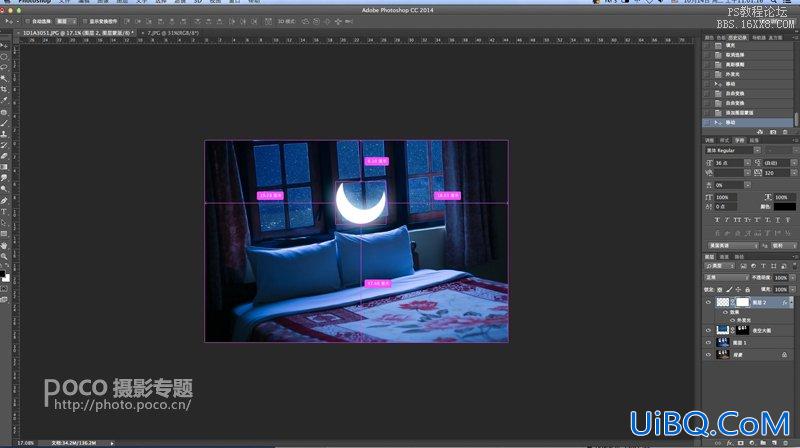
Task: Select the Brush tool
Action: tap(4, 123)
